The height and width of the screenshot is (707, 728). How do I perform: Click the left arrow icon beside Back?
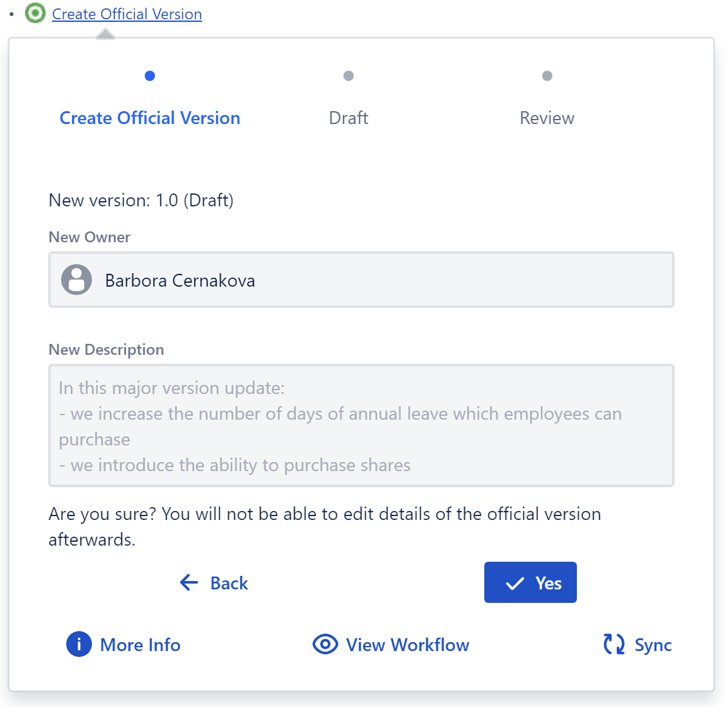(x=189, y=583)
